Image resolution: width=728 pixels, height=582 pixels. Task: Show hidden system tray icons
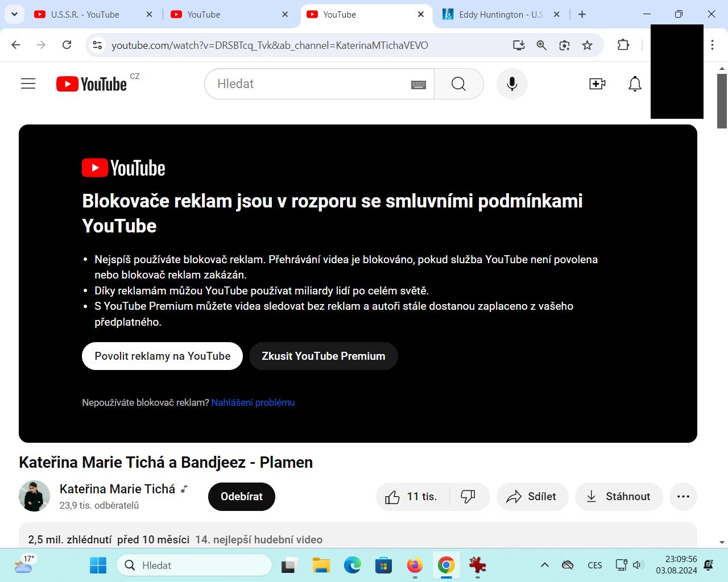coord(544,565)
